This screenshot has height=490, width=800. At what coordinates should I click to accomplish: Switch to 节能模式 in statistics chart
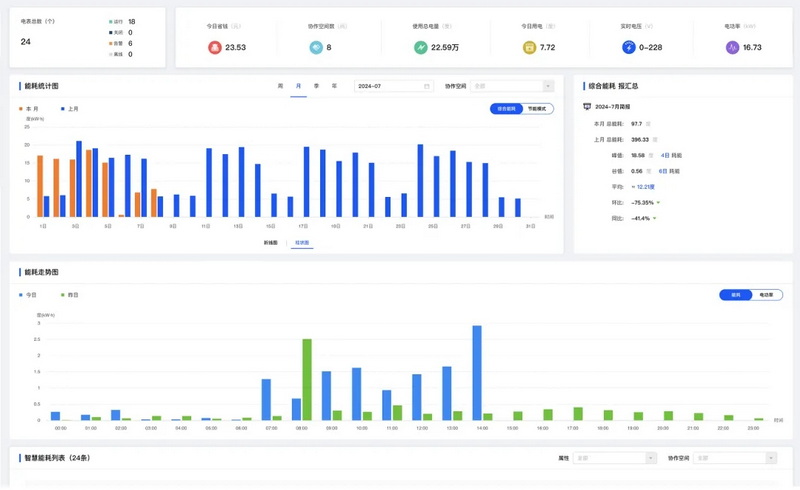[536, 108]
